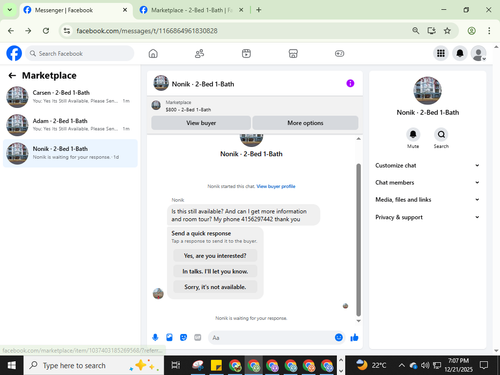Open the Marketplace storefront icon in navigation

pyautogui.click(x=293, y=53)
